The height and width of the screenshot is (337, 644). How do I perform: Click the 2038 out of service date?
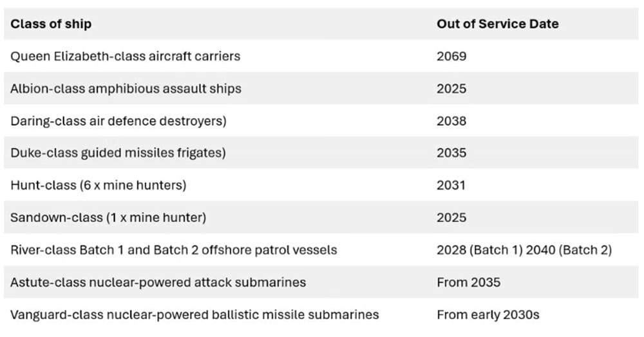[x=451, y=120]
